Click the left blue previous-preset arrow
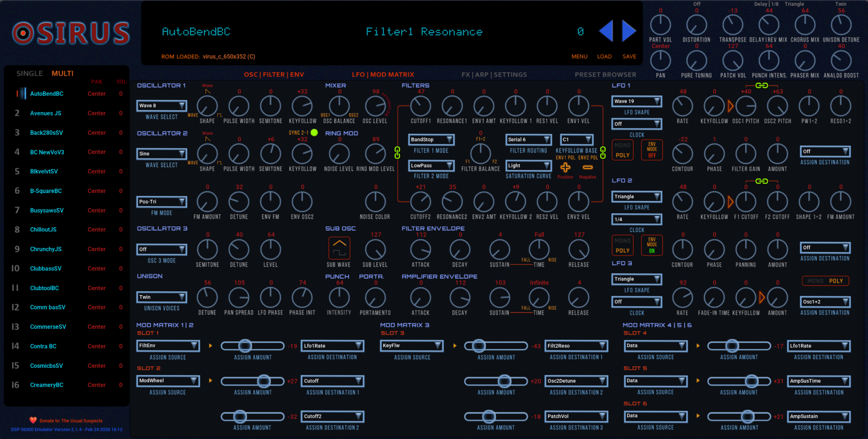 pyautogui.click(x=606, y=31)
